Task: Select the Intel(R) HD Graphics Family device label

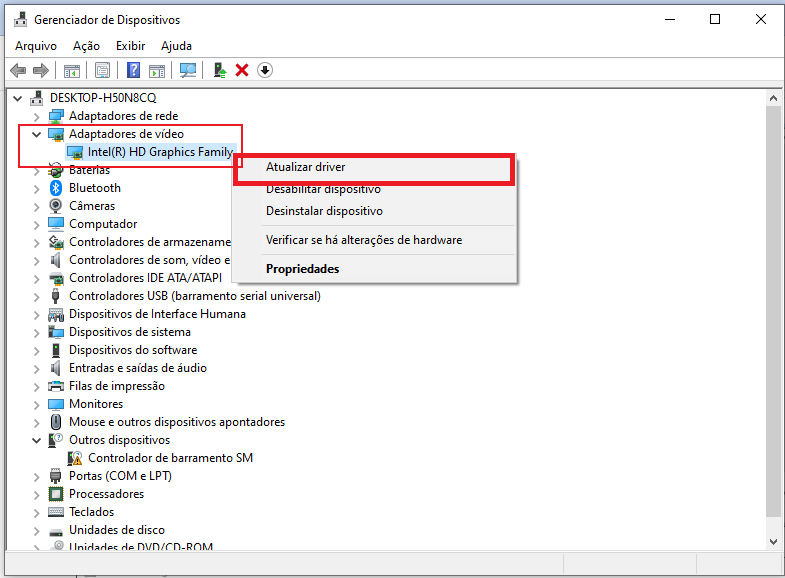Action: (160, 152)
